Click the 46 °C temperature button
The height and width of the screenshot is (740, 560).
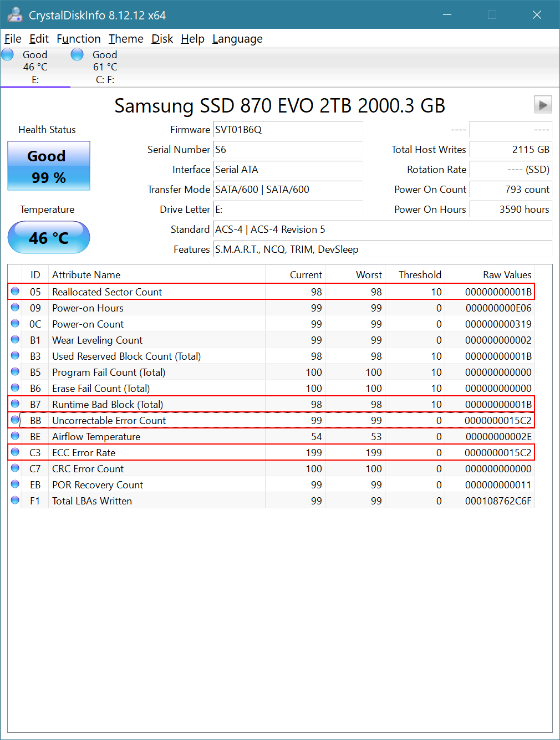click(49, 238)
